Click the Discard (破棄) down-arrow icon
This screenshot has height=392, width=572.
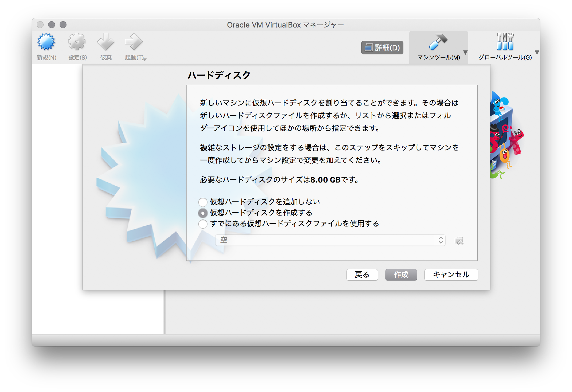click(x=106, y=42)
